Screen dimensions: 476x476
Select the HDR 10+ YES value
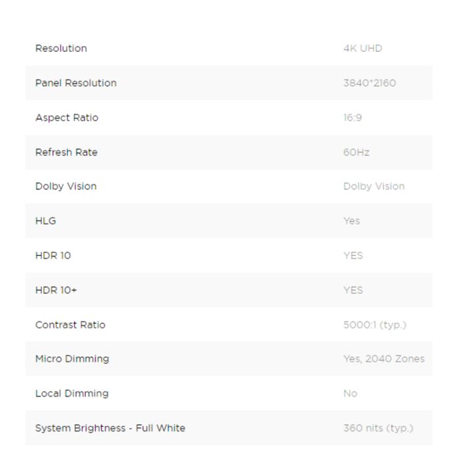(x=353, y=290)
